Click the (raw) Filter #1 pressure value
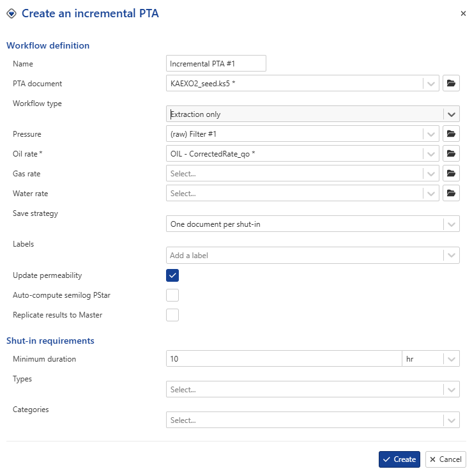Viewport: 472px width, 476px height. pyautogui.click(x=194, y=134)
